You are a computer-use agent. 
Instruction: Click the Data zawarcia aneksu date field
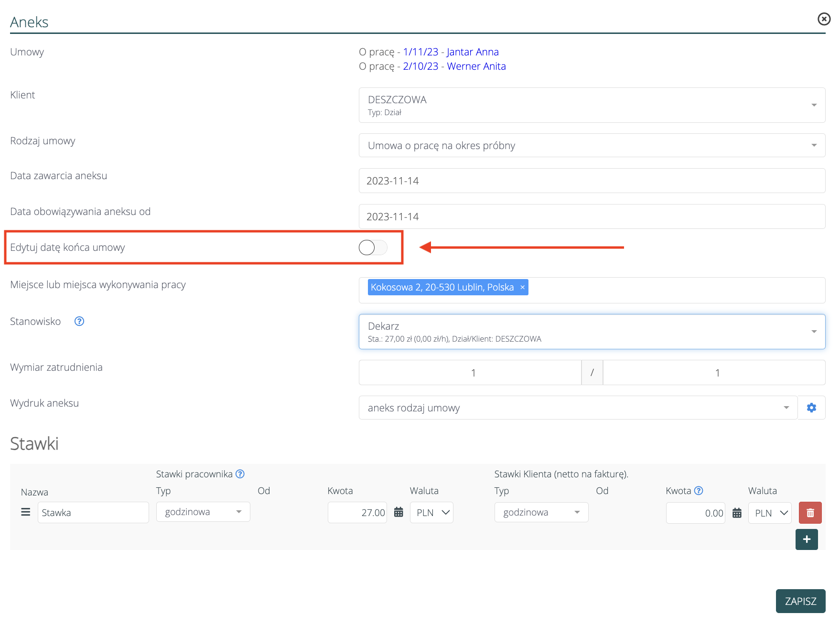tap(592, 181)
